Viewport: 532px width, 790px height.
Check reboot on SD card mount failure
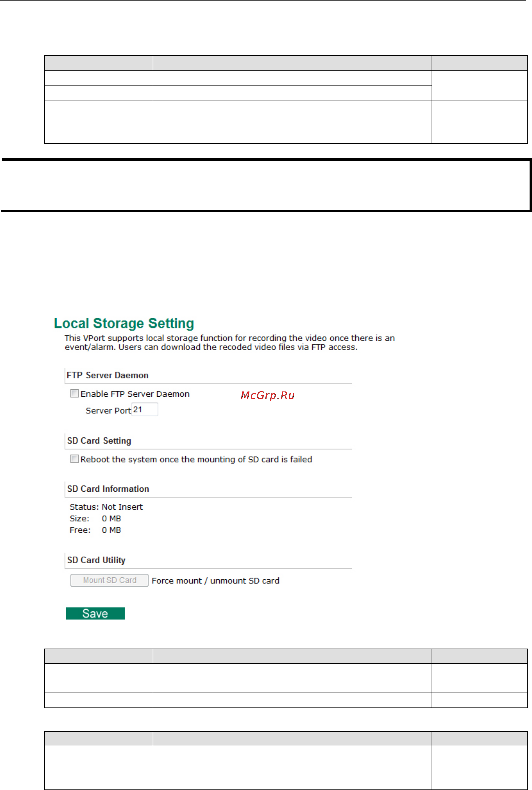pos(74,459)
